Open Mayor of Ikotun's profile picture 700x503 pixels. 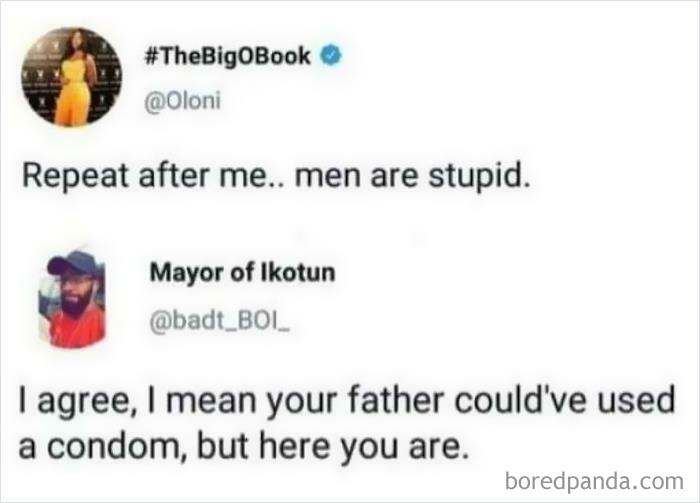(72, 298)
